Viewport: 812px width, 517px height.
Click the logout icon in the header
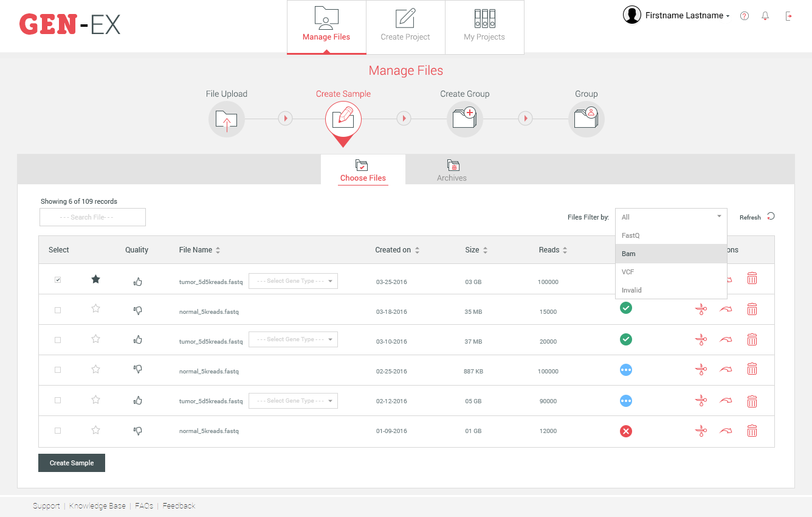(789, 16)
